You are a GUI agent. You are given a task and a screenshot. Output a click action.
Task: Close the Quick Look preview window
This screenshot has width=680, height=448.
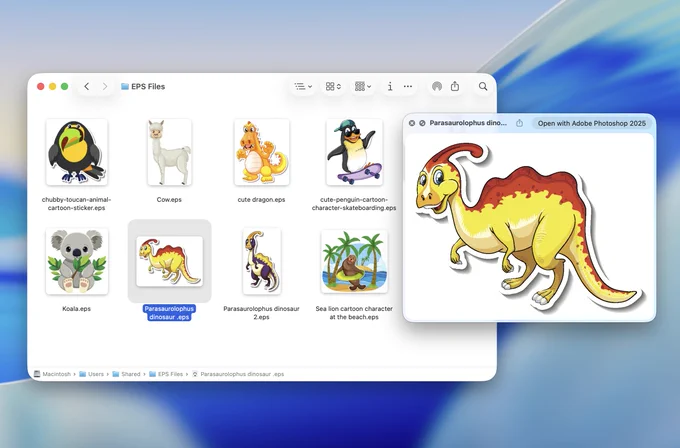pos(412,123)
